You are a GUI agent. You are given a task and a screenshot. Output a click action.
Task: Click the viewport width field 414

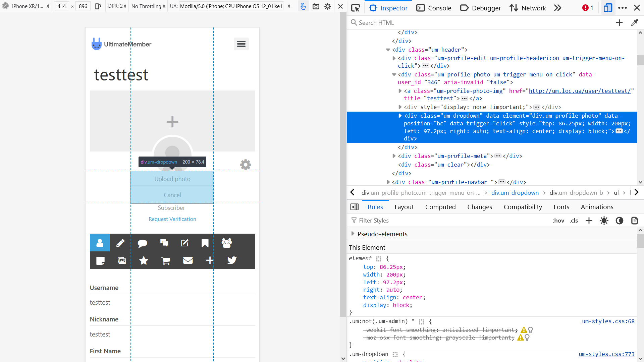pyautogui.click(x=62, y=6)
